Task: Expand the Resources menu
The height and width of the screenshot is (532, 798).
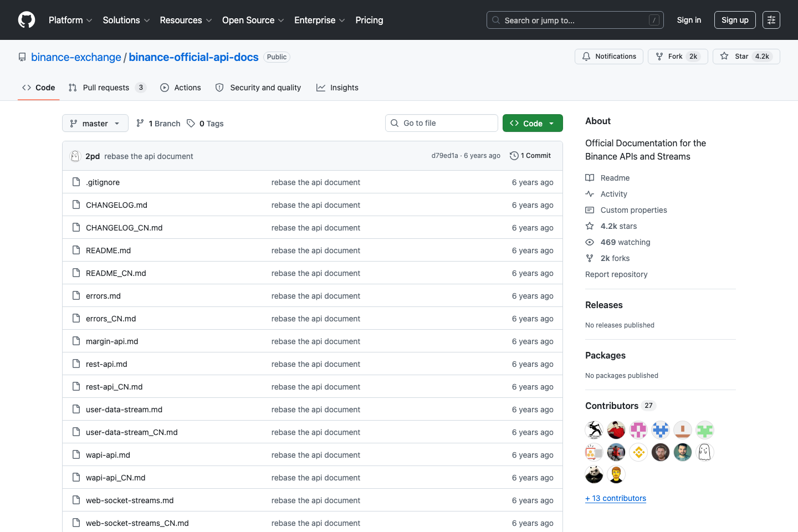Action: [x=185, y=20]
